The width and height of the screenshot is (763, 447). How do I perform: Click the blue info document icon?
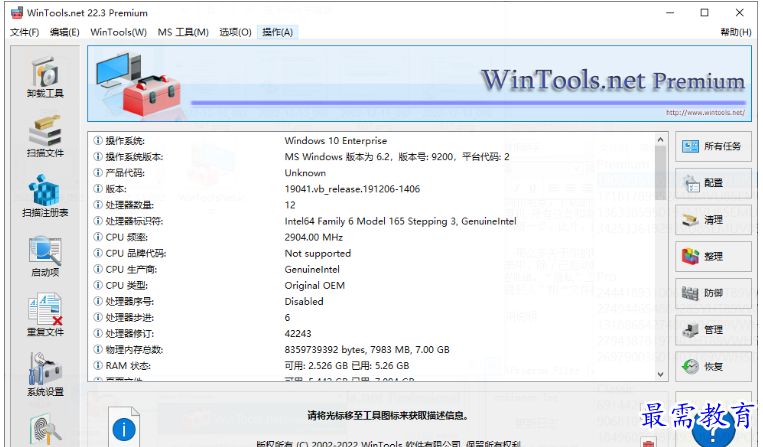(124, 427)
